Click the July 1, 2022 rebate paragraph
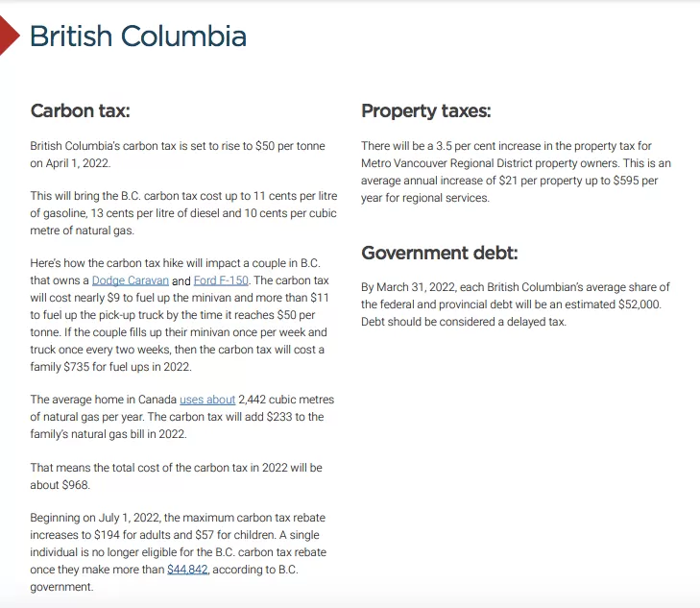 coord(179,552)
